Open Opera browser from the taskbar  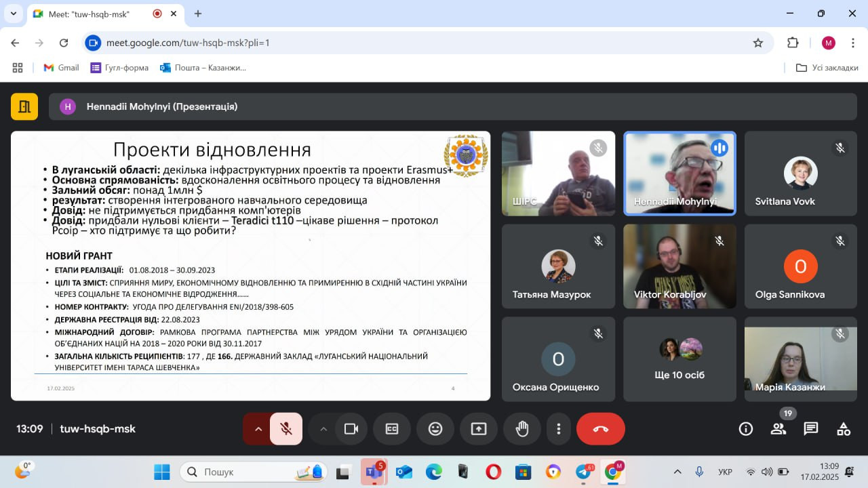494,472
